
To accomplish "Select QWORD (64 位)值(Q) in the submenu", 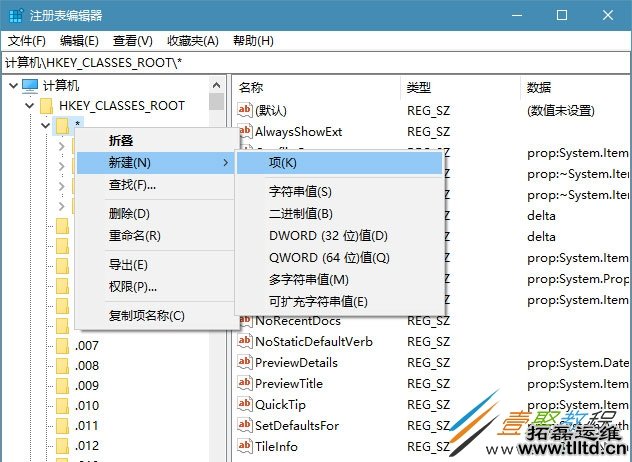I will coord(339,258).
